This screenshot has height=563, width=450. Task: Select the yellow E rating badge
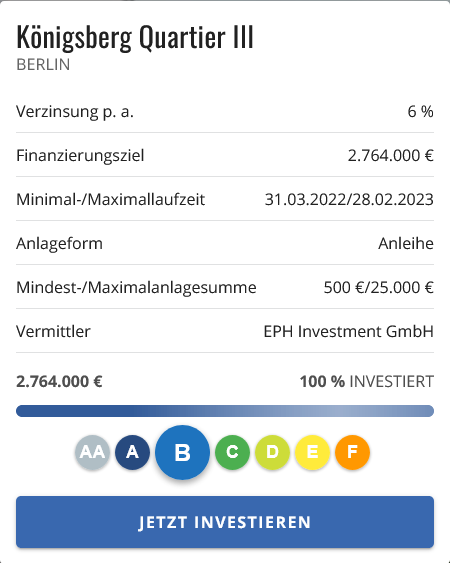click(x=312, y=452)
